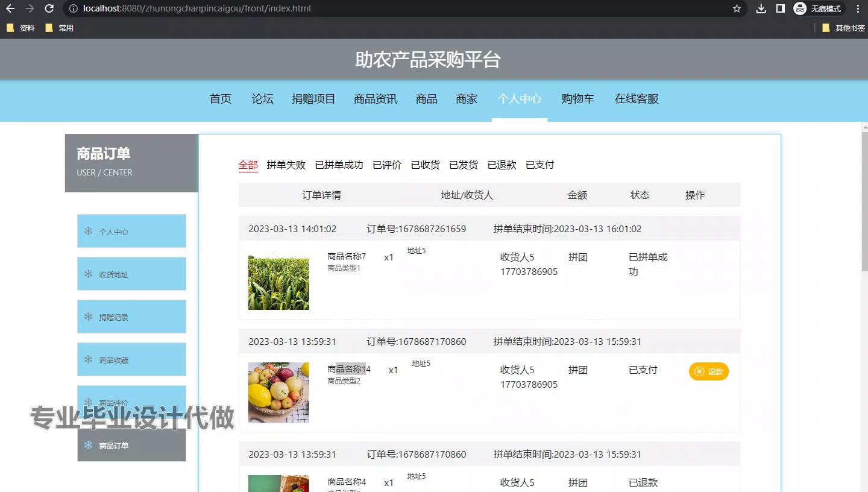The image size is (868, 492).
Task: Click the snowflake icon beside 收货地址
Action: (x=88, y=274)
